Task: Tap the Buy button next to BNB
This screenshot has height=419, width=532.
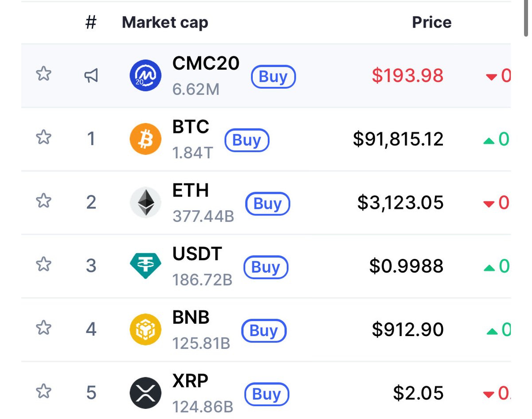Action: pyautogui.click(x=264, y=331)
